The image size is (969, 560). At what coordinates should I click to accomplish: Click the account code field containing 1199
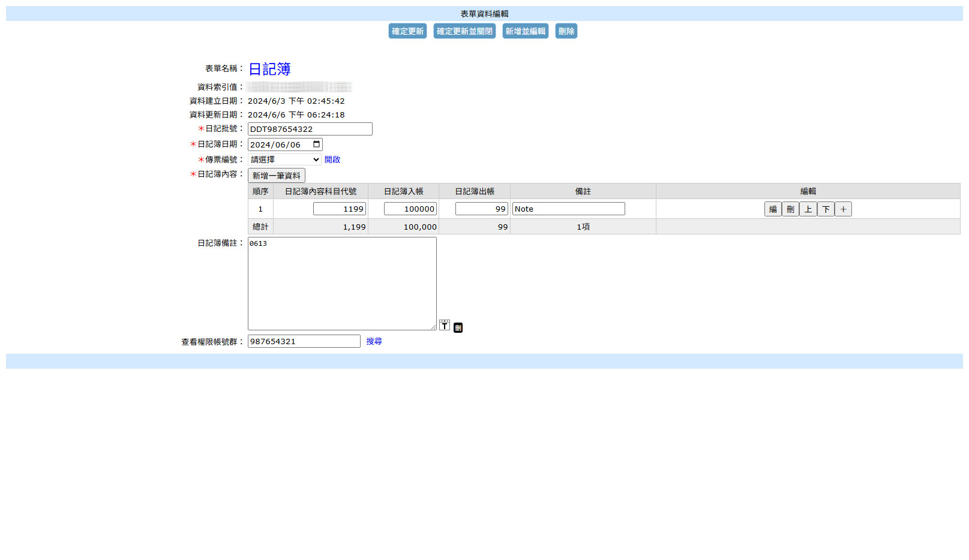click(x=340, y=209)
